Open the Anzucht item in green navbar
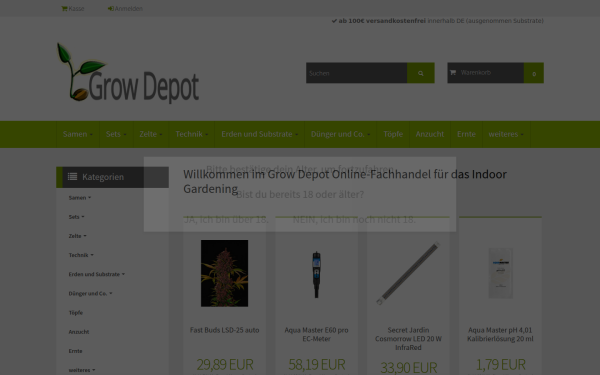The image size is (600, 375). pyautogui.click(x=430, y=134)
